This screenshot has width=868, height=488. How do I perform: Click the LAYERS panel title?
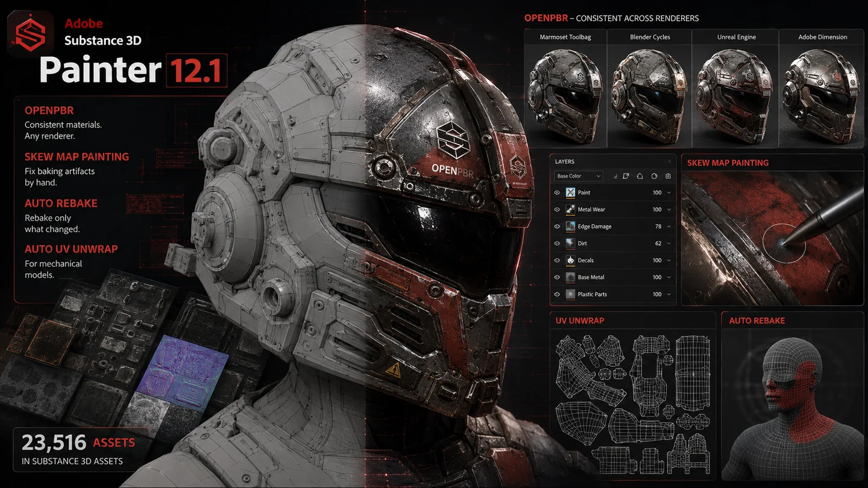pyautogui.click(x=565, y=161)
